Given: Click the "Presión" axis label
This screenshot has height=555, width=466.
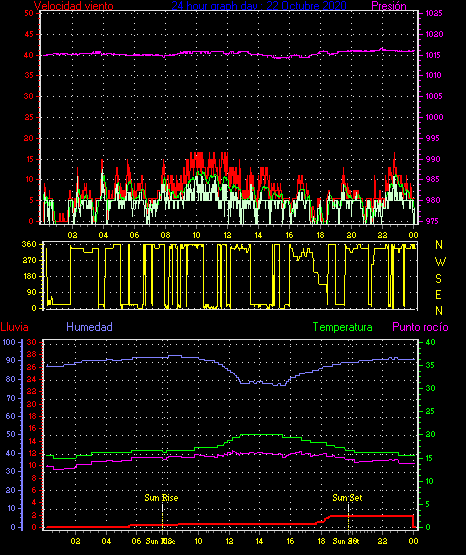Looking at the screenshot, I should coord(389,6).
